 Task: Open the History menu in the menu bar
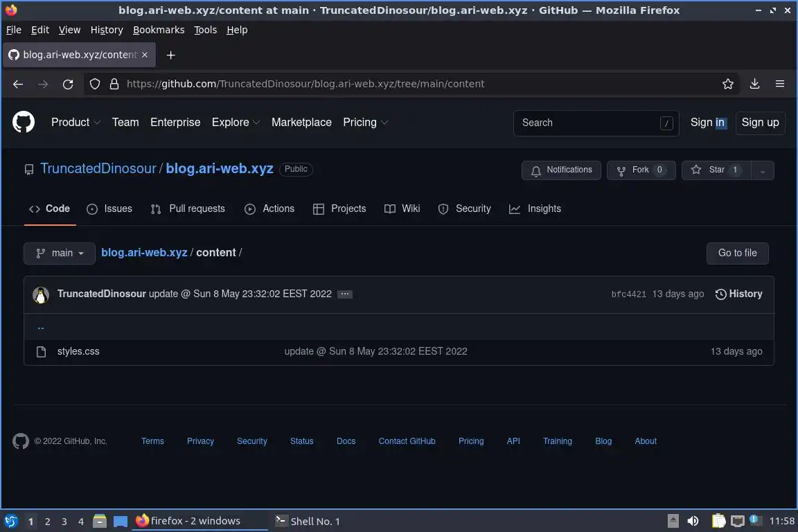(107, 30)
